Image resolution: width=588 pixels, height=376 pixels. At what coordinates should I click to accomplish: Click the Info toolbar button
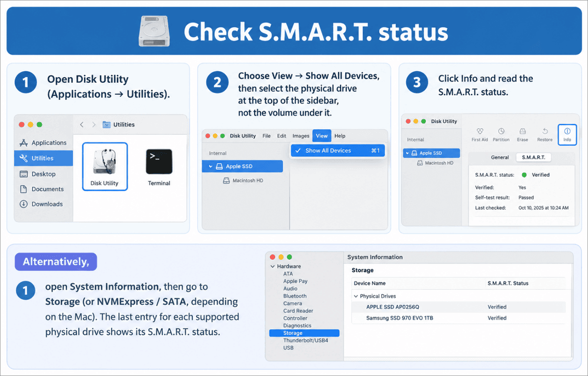[x=567, y=135]
